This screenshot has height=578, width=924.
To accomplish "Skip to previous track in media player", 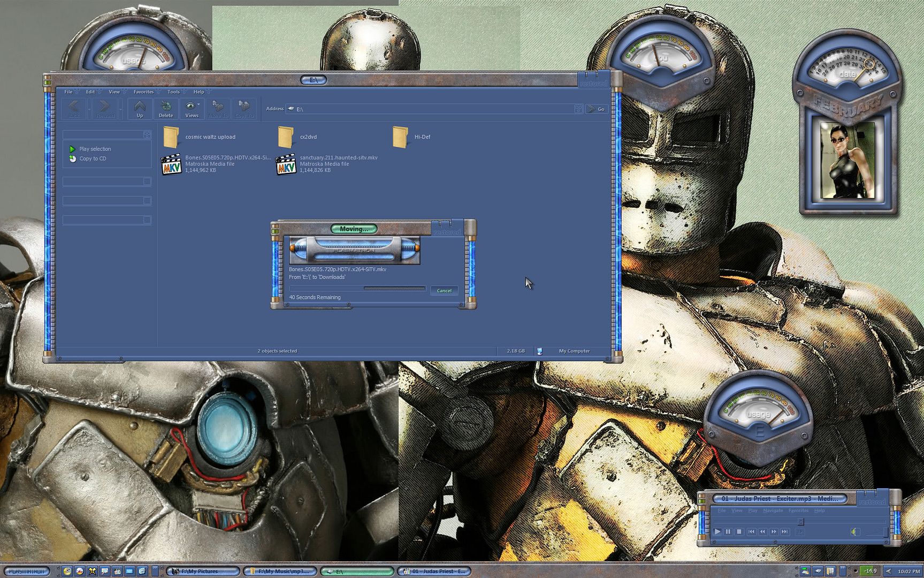I will [x=751, y=531].
